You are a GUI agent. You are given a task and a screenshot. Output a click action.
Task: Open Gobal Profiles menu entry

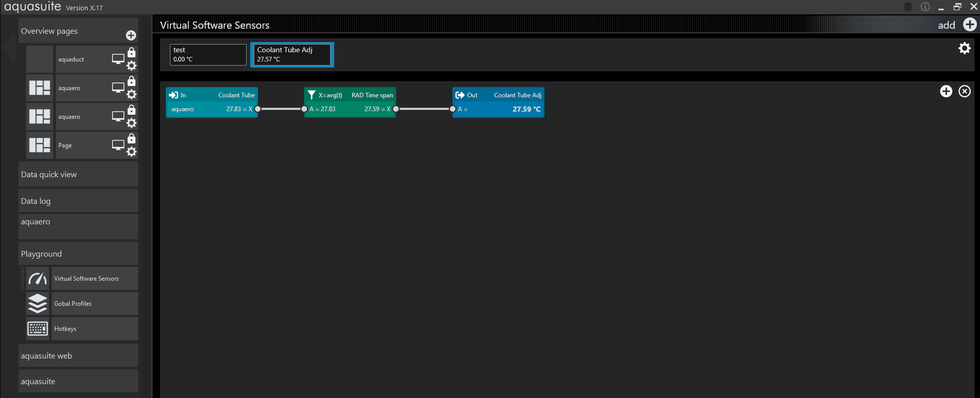click(95, 304)
